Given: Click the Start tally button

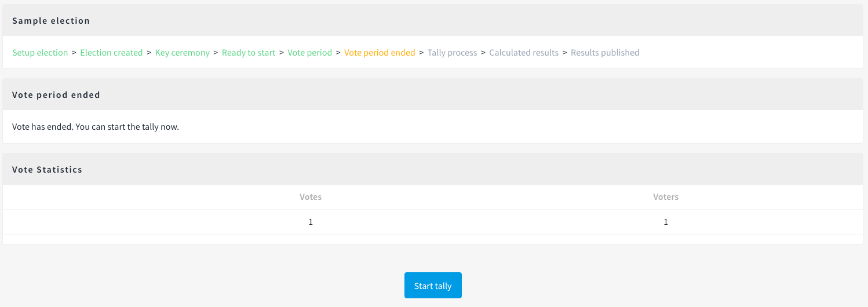Looking at the screenshot, I should pyautogui.click(x=433, y=286).
